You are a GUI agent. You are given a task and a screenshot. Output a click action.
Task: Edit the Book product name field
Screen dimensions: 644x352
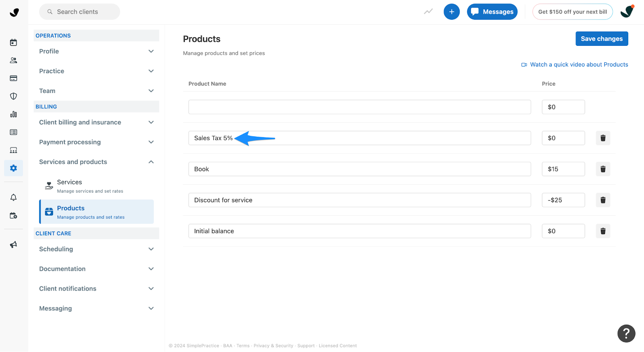pyautogui.click(x=359, y=169)
